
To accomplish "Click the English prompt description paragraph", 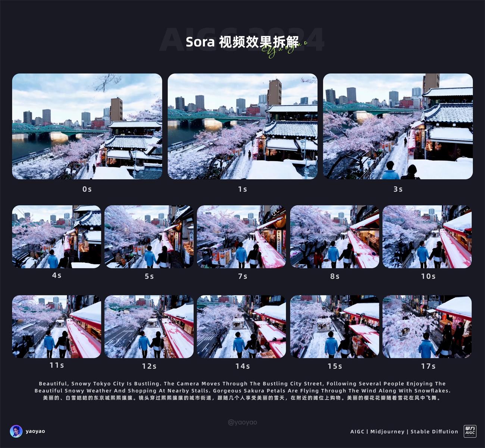I will pos(242,387).
